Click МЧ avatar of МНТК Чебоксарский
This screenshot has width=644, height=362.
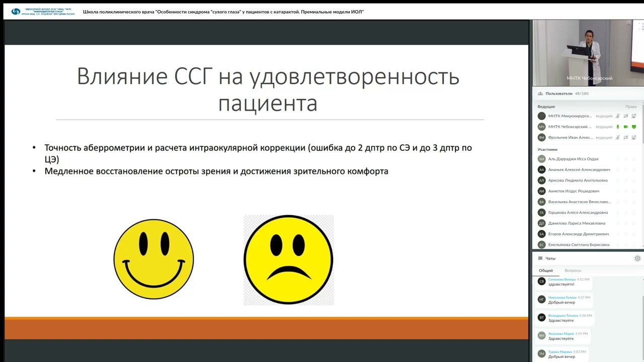(542, 127)
